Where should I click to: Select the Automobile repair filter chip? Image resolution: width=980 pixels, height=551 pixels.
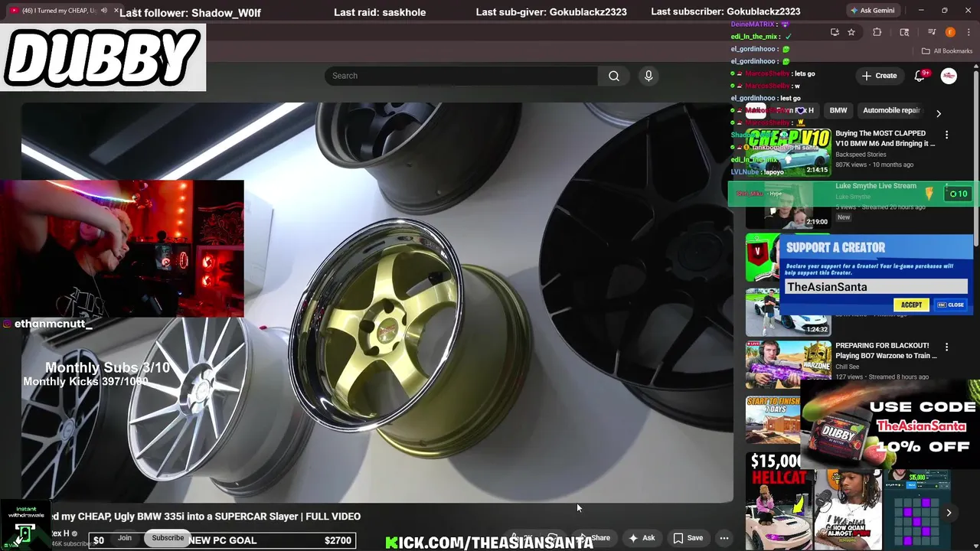tap(891, 110)
